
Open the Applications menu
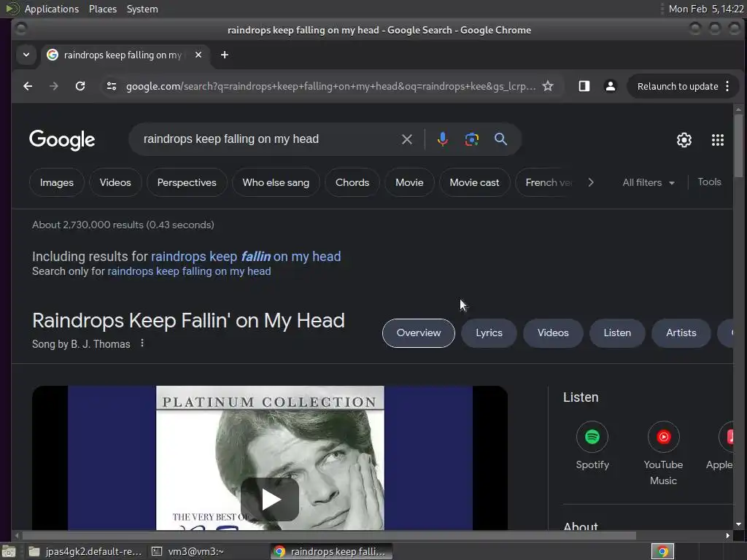52,9
